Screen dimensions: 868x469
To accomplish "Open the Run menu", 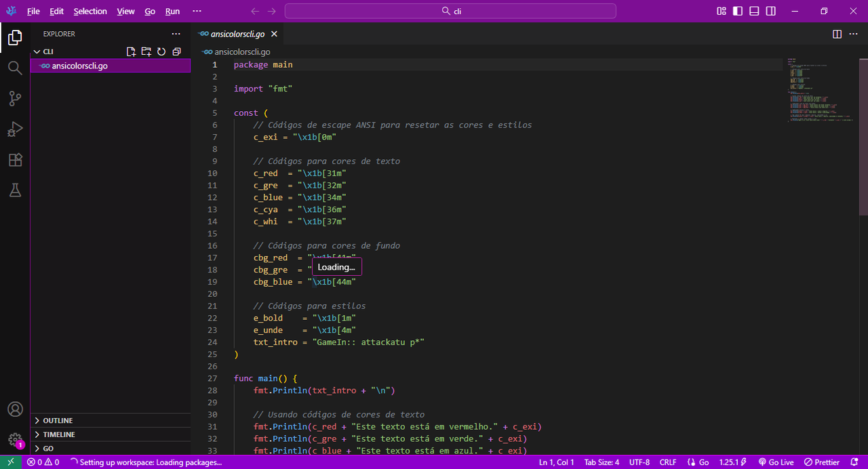I will (172, 12).
